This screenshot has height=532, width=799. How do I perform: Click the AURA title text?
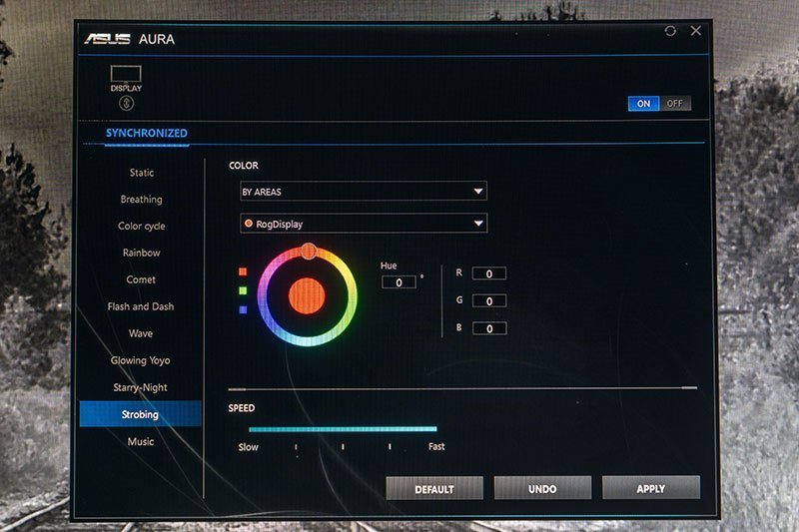click(157, 39)
